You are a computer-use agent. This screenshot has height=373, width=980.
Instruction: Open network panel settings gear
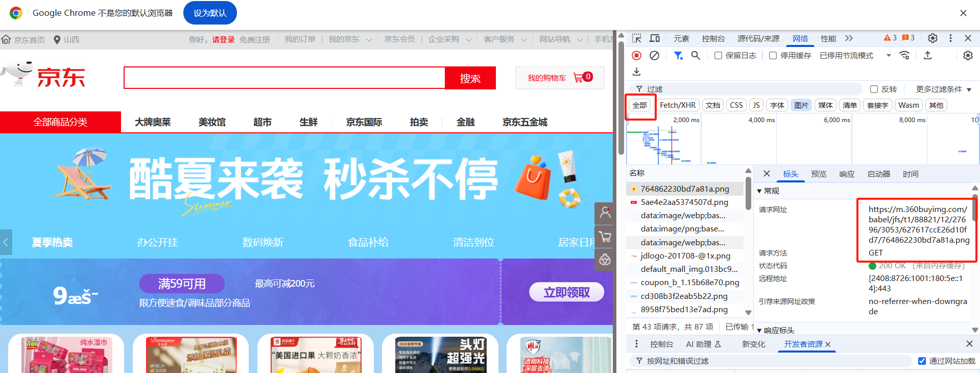coord(968,55)
